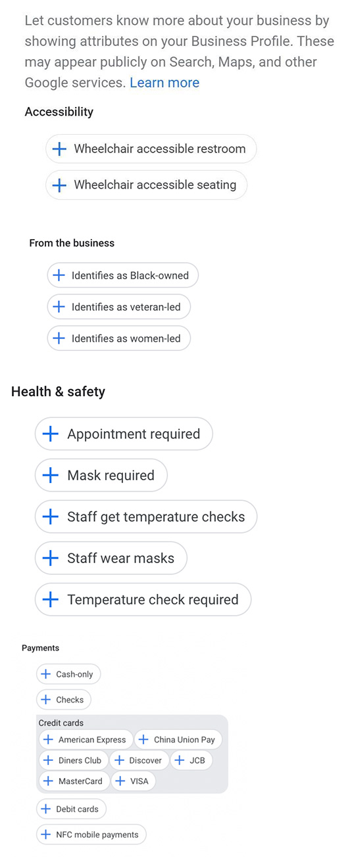350x868 pixels.
Task: Toggle the Mask required attribute
Action: coord(101,475)
